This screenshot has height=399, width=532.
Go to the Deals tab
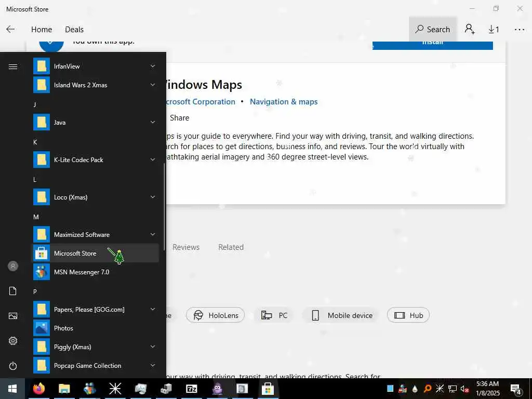74,30
